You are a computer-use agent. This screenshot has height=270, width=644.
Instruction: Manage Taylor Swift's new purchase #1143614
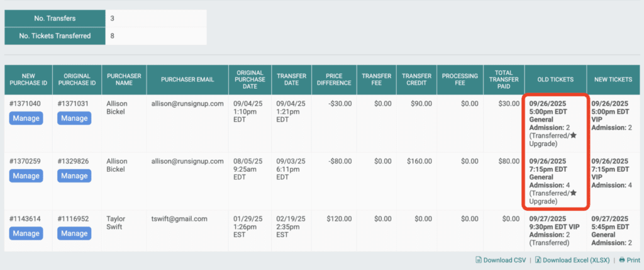(26, 233)
